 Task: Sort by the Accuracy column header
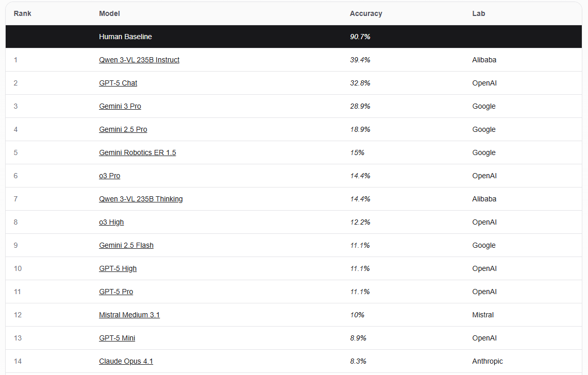(x=366, y=13)
